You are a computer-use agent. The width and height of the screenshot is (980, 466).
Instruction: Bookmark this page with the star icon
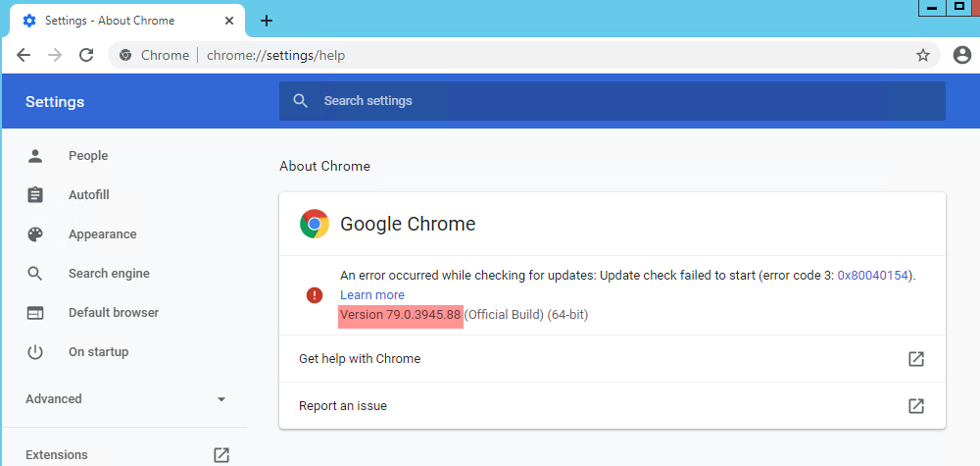coord(922,55)
